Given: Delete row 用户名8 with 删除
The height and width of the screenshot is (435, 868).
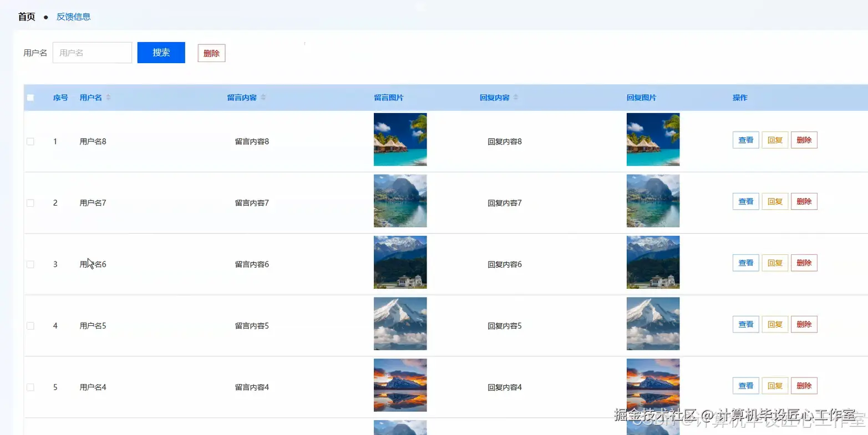Looking at the screenshot, I should [804, 140].
